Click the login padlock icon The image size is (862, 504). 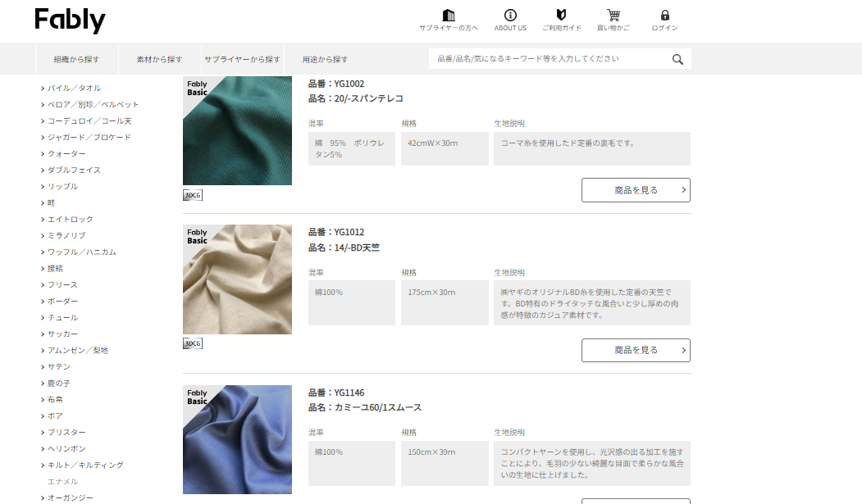pyautogui.click(x=664, y=16)
